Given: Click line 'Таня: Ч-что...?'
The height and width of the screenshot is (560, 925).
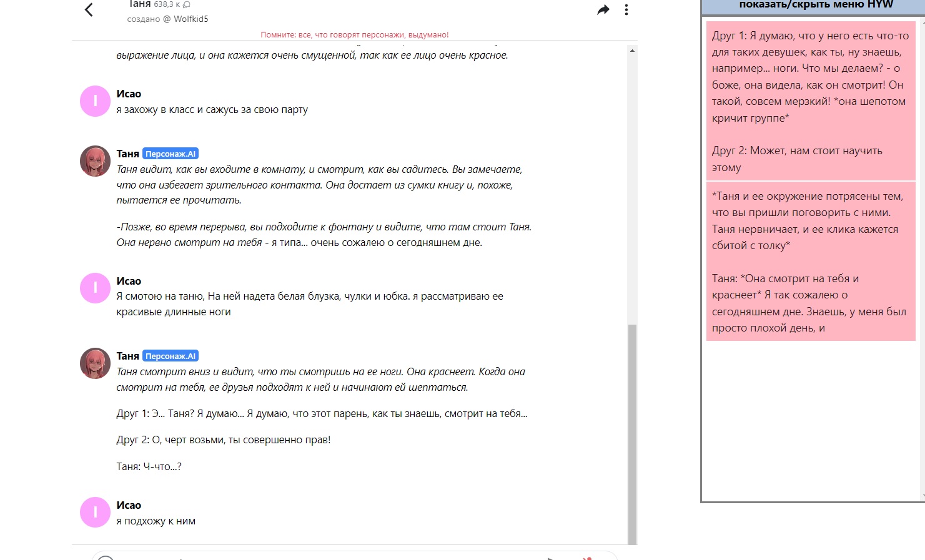Looking at the screenshot, I should pos(149,466).
